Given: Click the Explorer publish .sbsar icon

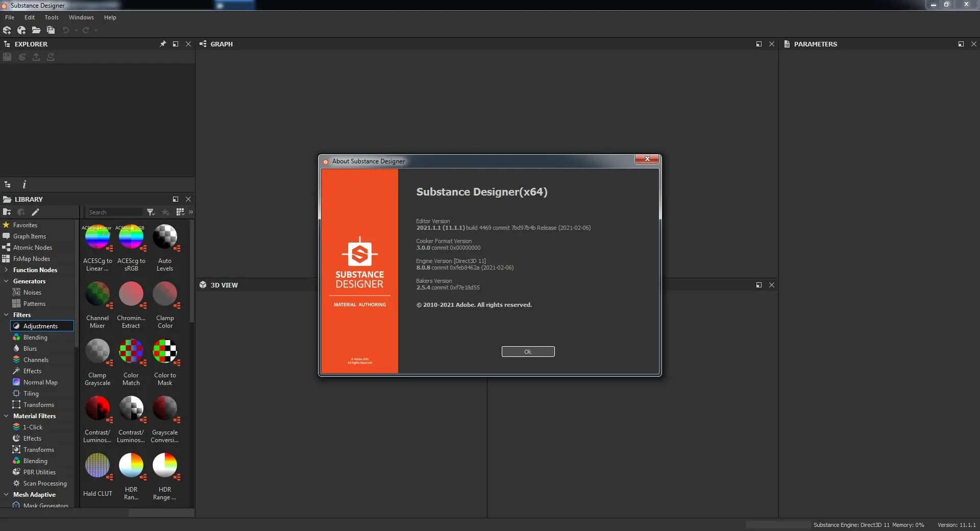Looking at the screenshot, I should coord(22,57).
